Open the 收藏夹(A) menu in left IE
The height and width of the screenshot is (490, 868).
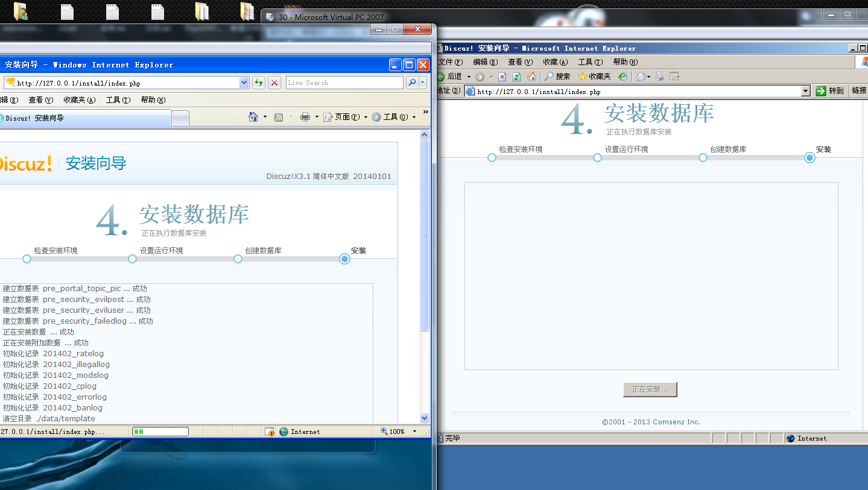tap(80, 100)
